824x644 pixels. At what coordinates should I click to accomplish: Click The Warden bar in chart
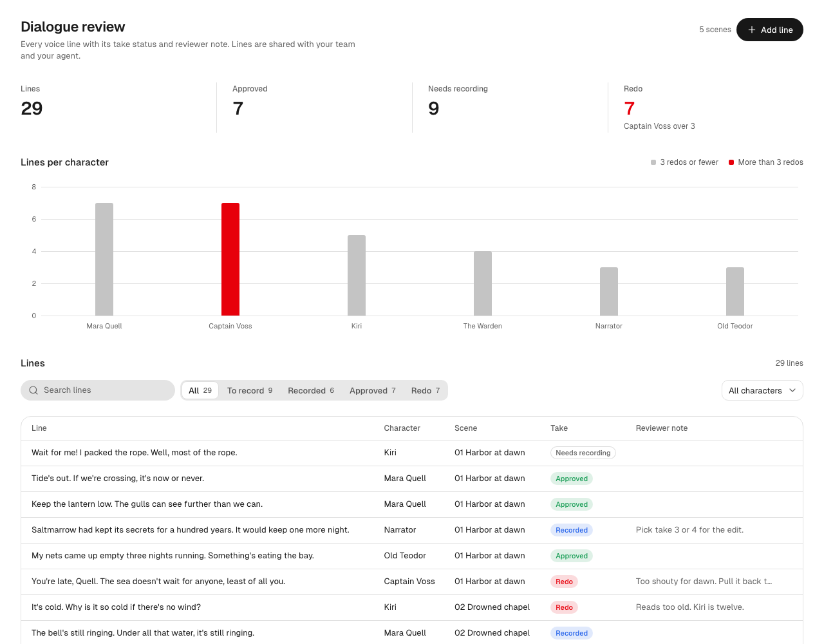(x=483, y=283)
